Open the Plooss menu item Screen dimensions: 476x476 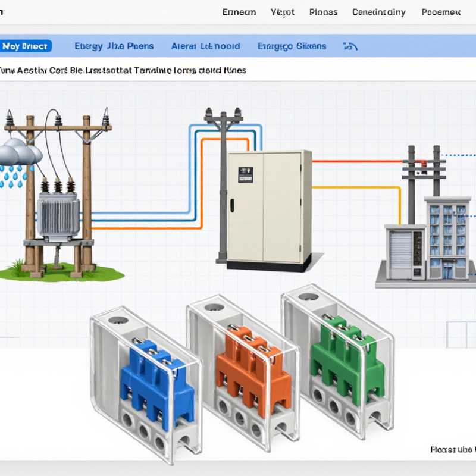coord(323,12)
